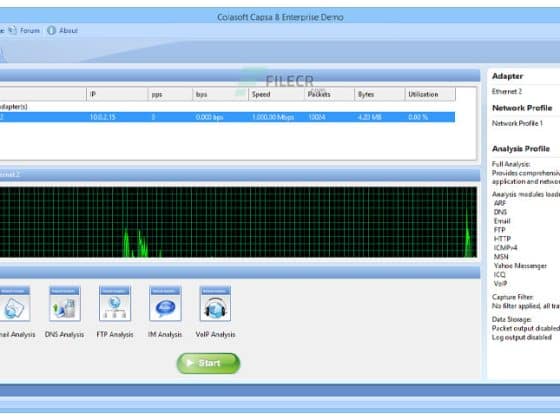Click the Capture Filter label
Screen dimensions: 560x420
512,297
